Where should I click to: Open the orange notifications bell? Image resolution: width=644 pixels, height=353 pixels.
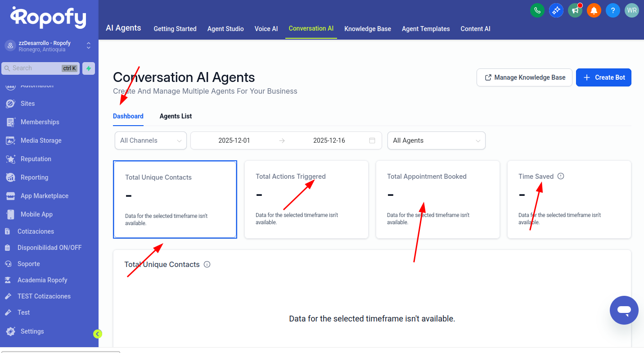pos(594,10)
